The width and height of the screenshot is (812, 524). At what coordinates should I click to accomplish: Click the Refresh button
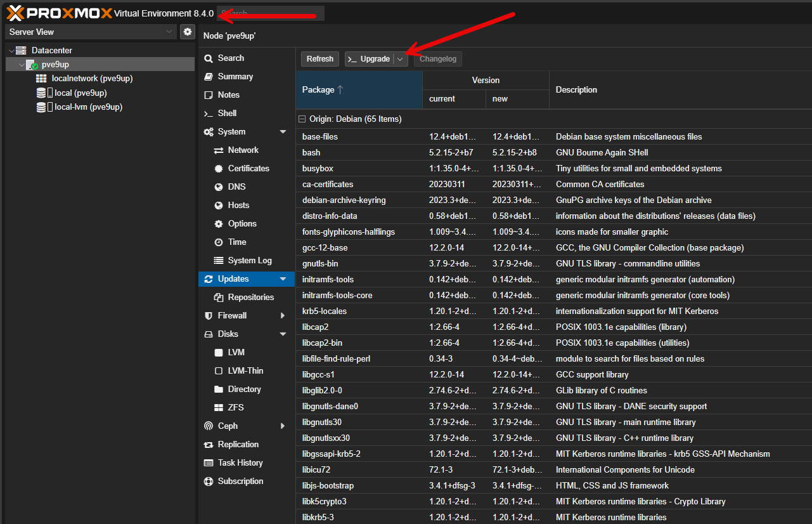coord(320,59)
